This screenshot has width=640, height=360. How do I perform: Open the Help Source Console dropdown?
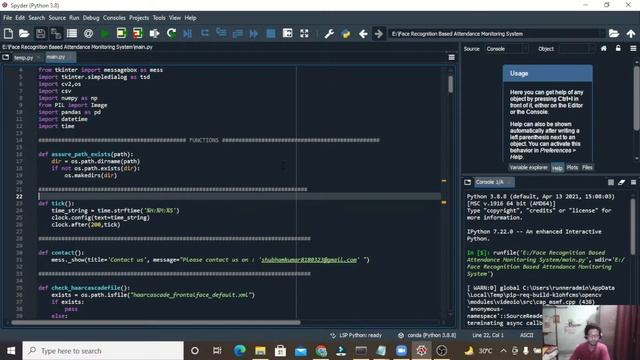click(507, 49)
